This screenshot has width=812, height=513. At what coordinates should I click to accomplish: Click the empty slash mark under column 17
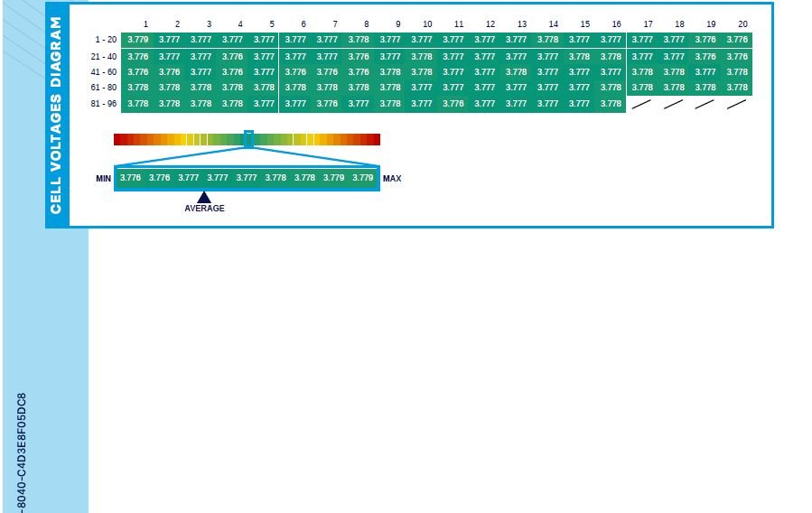coord(642,104)
